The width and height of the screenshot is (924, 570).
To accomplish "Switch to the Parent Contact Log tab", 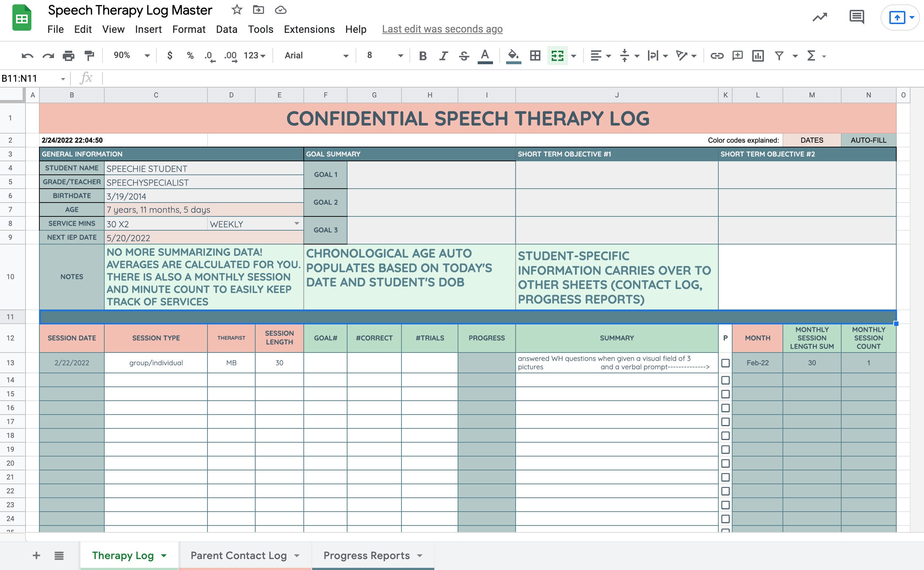I will pos(239,555).
